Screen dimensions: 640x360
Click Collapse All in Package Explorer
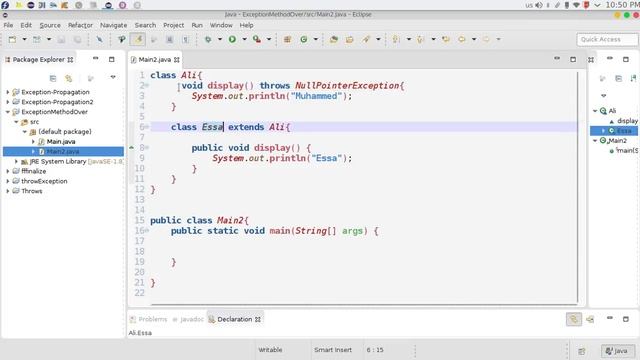(53, 78)
